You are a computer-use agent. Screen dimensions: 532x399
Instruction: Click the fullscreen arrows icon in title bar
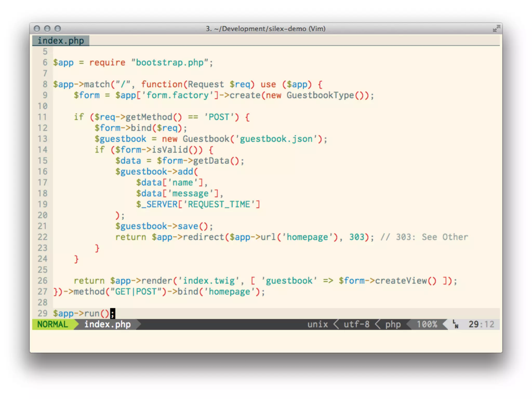point(496,29)
